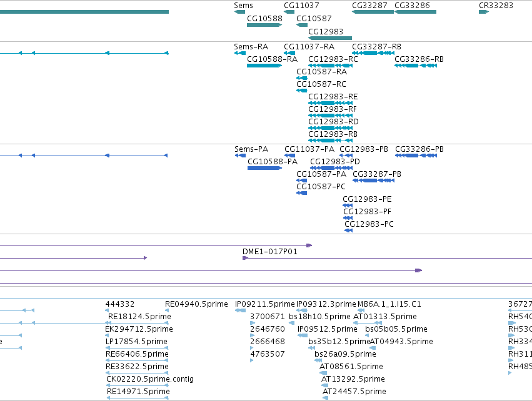Screen dimensions: 532x401
Task: Select the CG11037-RA transcript
Action: pos(289,53)
